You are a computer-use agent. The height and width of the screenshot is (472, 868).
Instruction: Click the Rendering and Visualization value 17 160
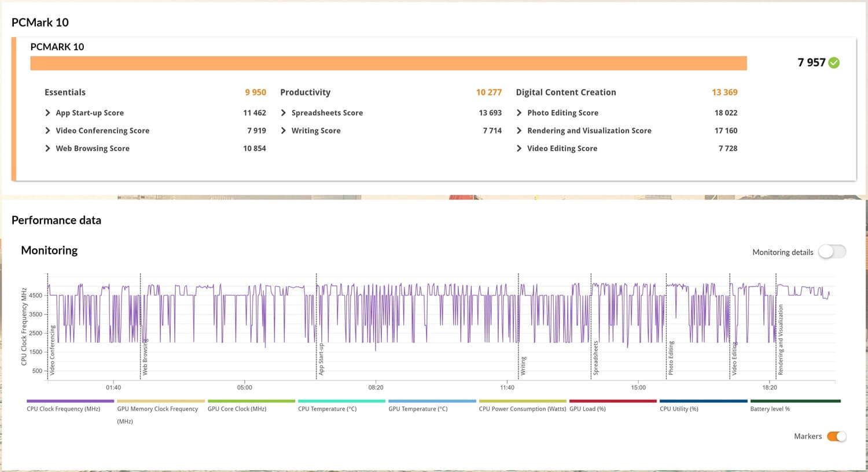pos(726,131)
